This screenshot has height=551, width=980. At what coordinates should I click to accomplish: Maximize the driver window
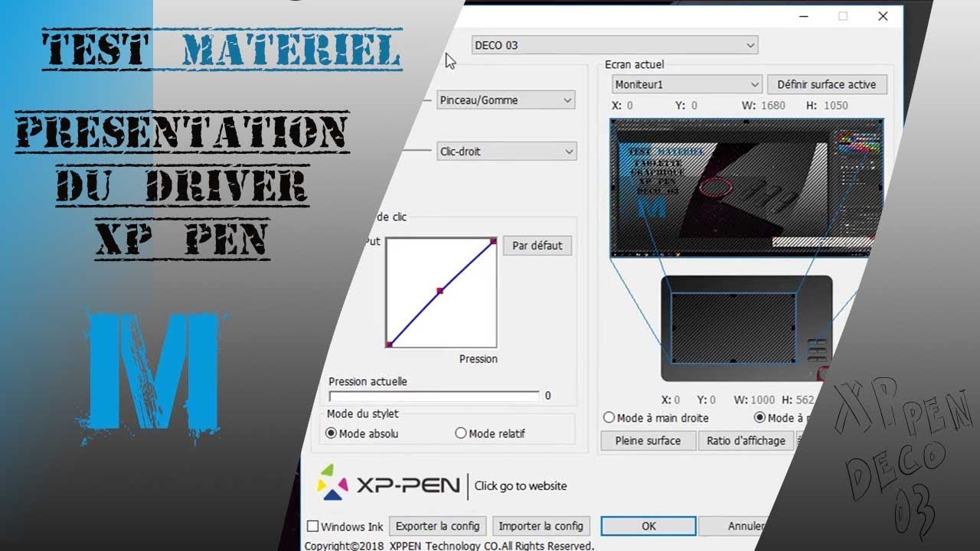[x=843, y=15]
